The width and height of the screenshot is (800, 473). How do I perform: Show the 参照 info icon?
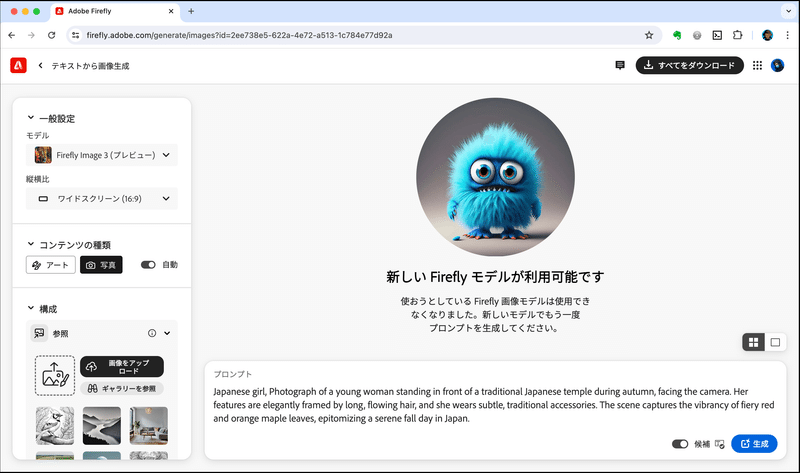pyautogui.click(x=152, y=333)
